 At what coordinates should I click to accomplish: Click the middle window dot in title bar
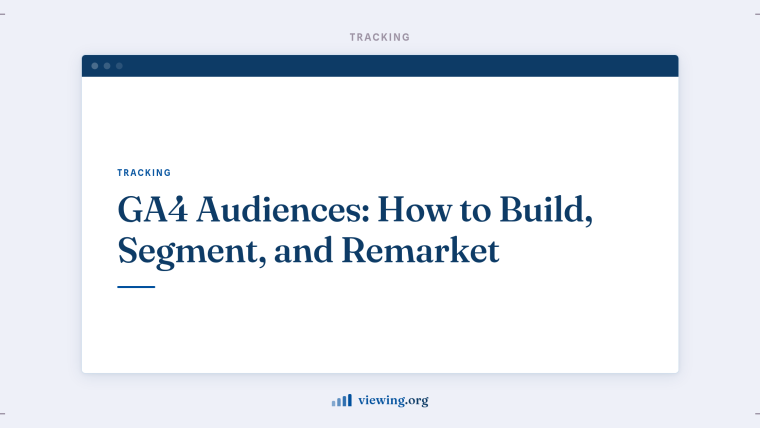click(x=107, y=66)
